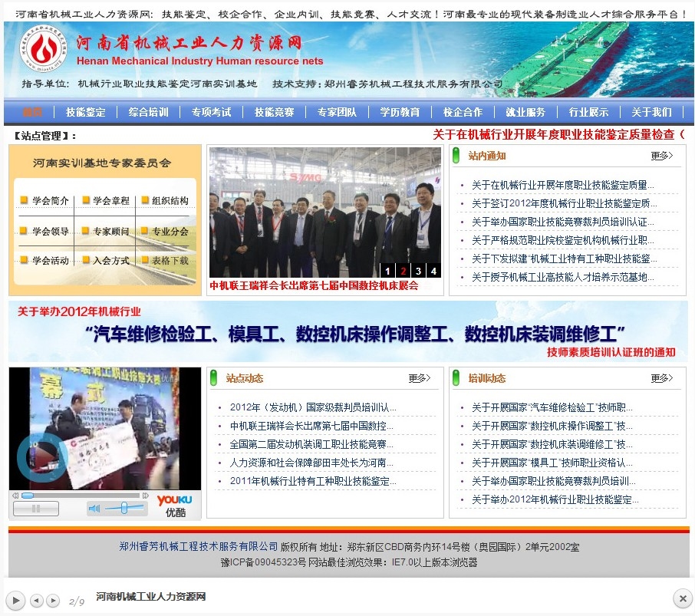Open the 综合培训 navigation tab

[149, 112]
